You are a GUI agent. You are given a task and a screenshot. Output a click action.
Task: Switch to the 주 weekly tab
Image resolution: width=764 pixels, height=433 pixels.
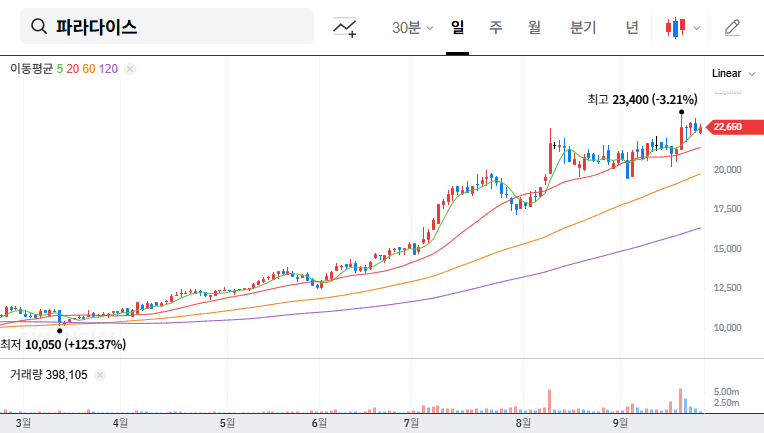point(496,28)
